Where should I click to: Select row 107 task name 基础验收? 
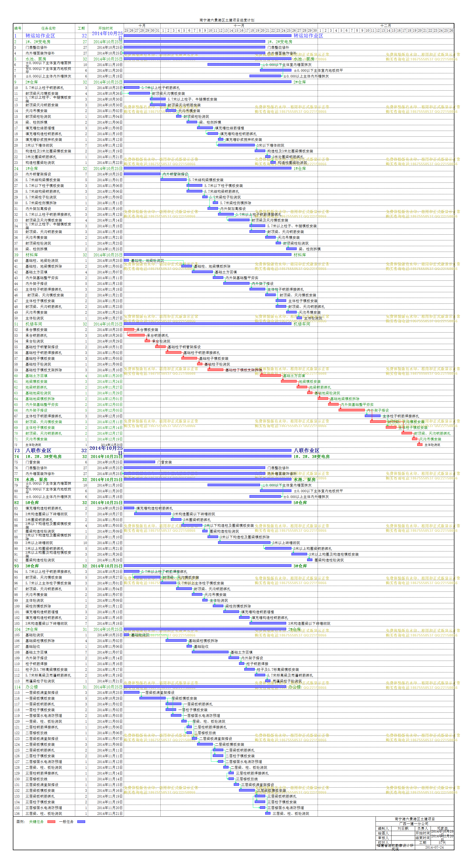(x=33, y=647)
